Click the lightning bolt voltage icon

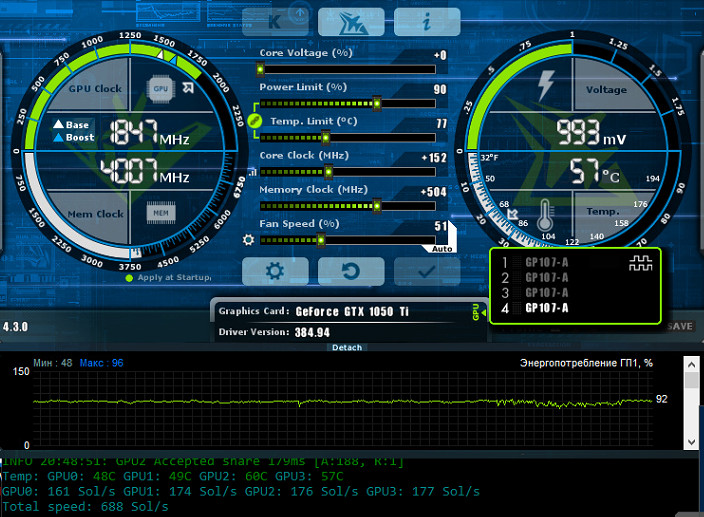(x=546, y=85)
